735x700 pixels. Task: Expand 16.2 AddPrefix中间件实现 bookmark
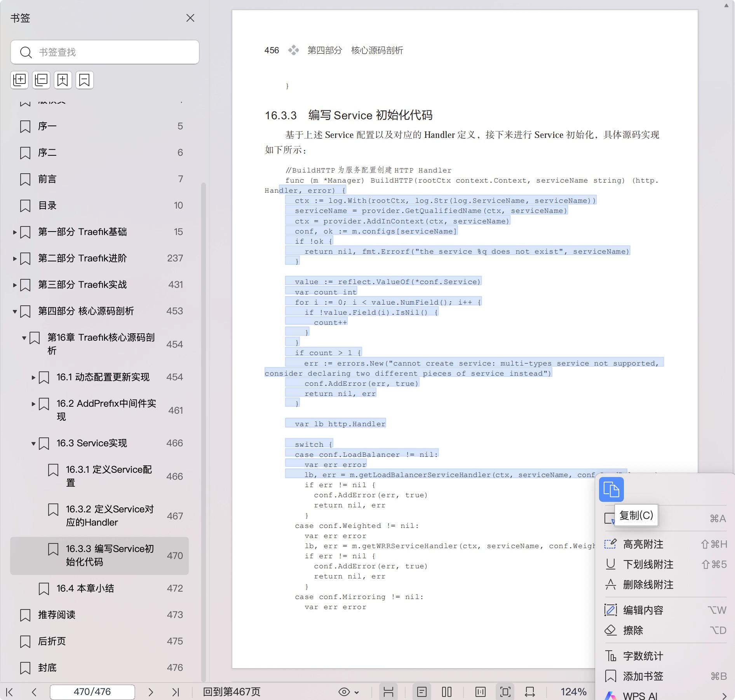[x=33, y=404]
